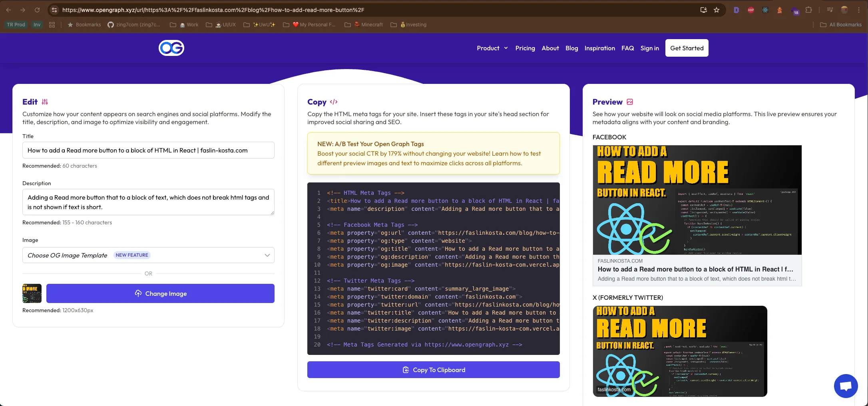The image size is (868, 406).
Task: Click the Facebook preview image
Action: tap(697, 200)
